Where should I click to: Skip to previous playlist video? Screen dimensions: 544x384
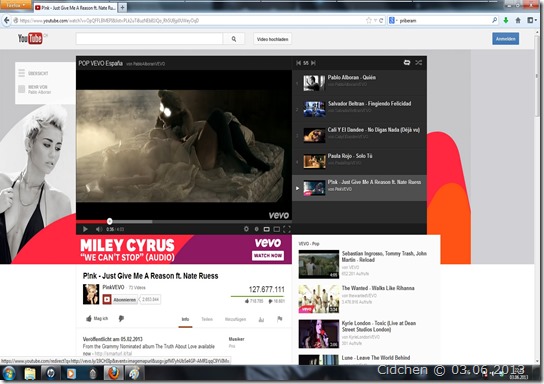(298, 63)
